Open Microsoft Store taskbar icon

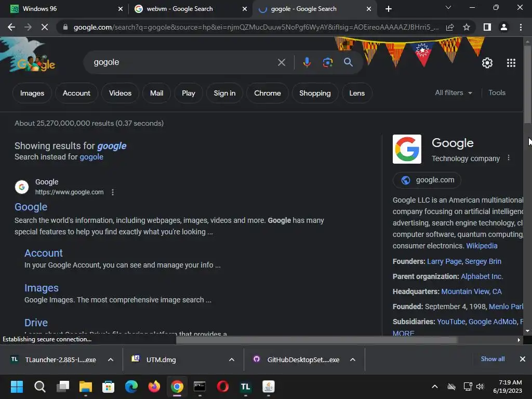coord(108,387)
